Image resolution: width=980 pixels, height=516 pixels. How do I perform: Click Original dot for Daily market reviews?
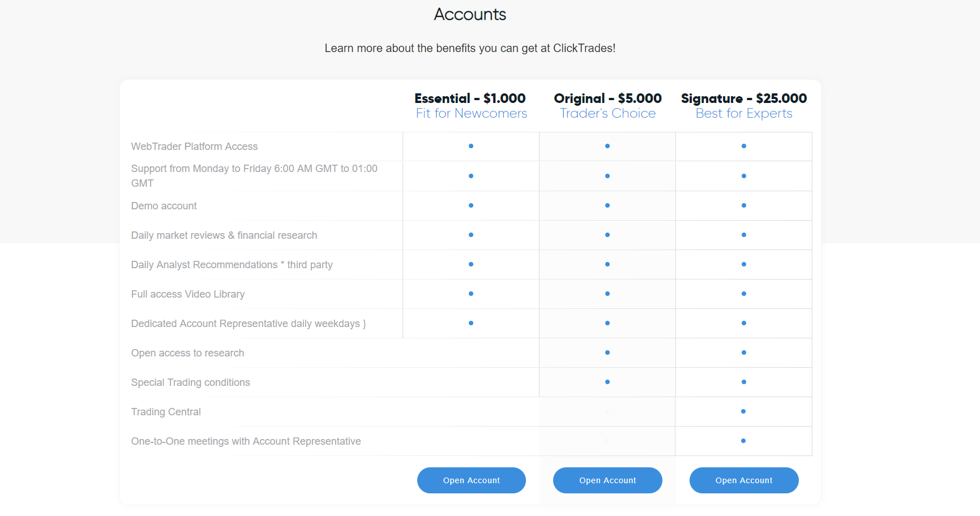click(607, 235)
